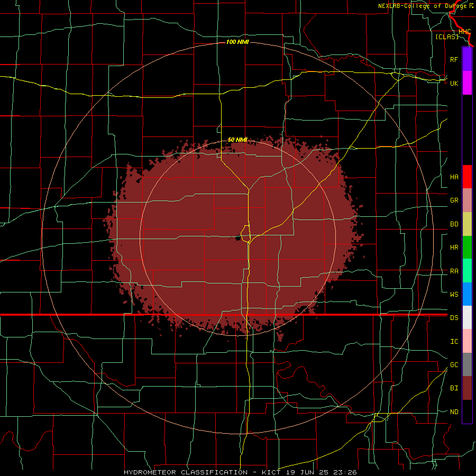Image resolution: width=476 pixels, height=476 pixels.
Task: Click the "GC" legend label
Action: (x=454, y=365)
